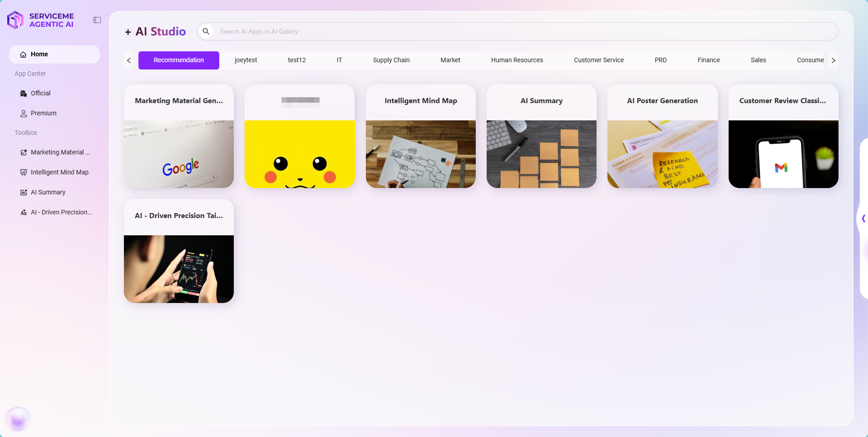Open Customer Review Classi... card thumbnail
Viewport: 868px width, 437px height.
click(784, 154)
